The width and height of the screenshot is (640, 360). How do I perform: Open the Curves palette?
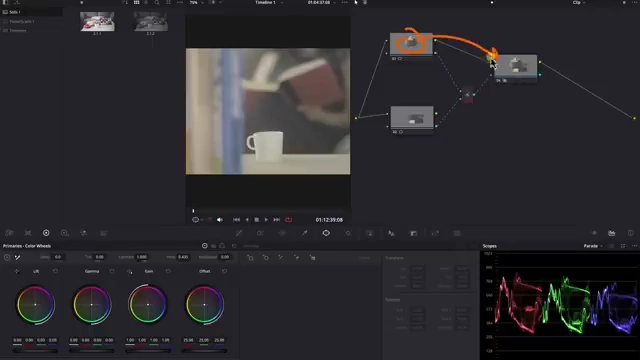pyautogui.click(x=239, y=233)
